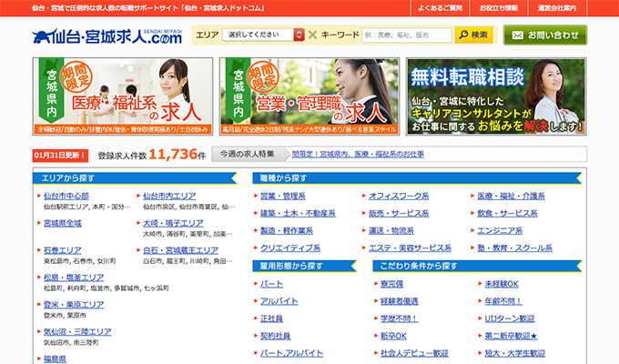Choose 経験者優遇 condition link
The width and height of the screenshot is (619, 364).
399,301
